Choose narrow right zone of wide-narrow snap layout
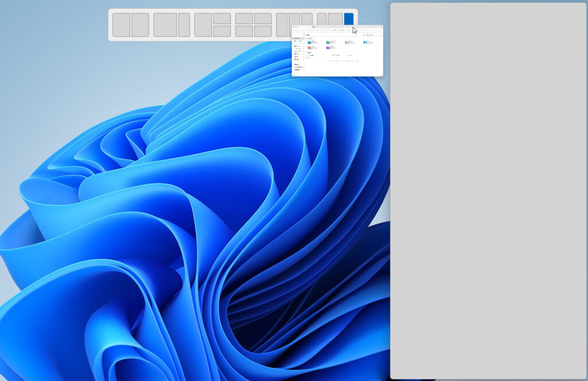588x381 pixels. point(184,25)
